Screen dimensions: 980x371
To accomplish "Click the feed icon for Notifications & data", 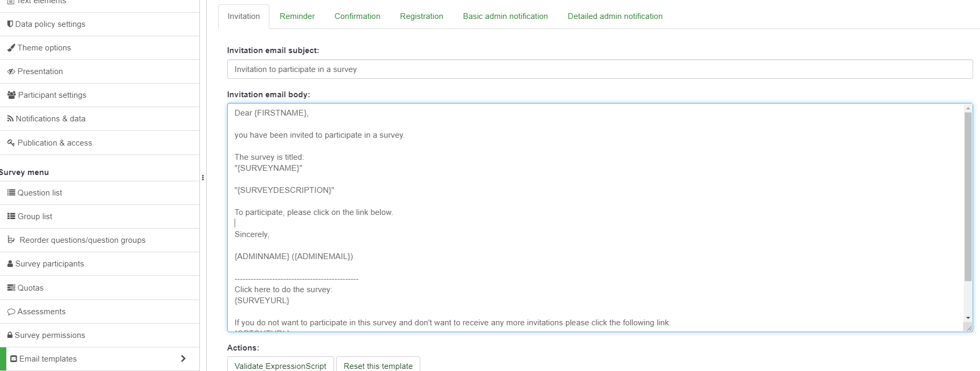I will (10, 119).
